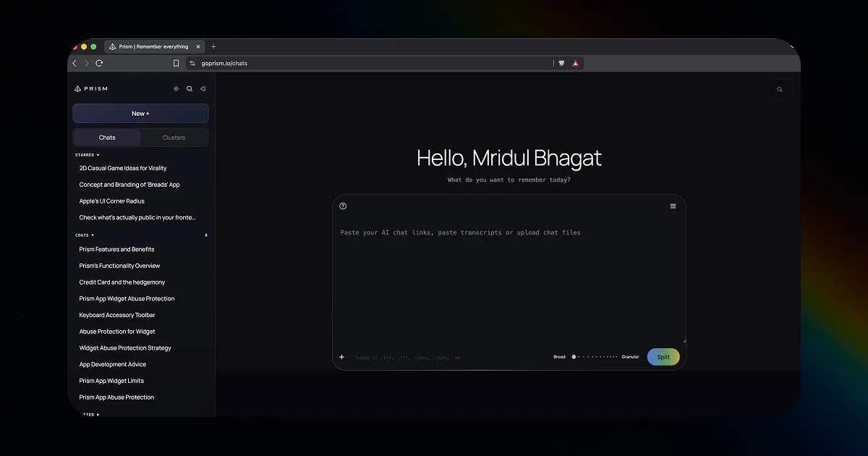
Task: Click the top-right search button
Action: pos(780,90)
